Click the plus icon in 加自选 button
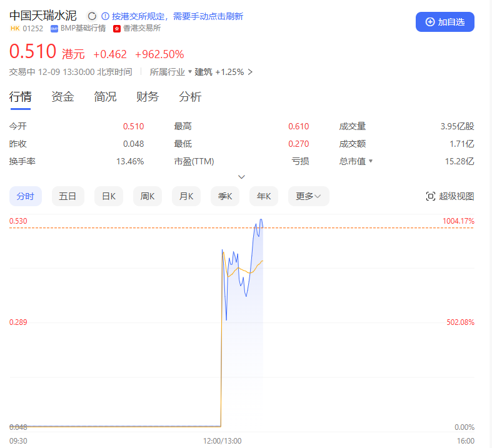 point(429,22)
